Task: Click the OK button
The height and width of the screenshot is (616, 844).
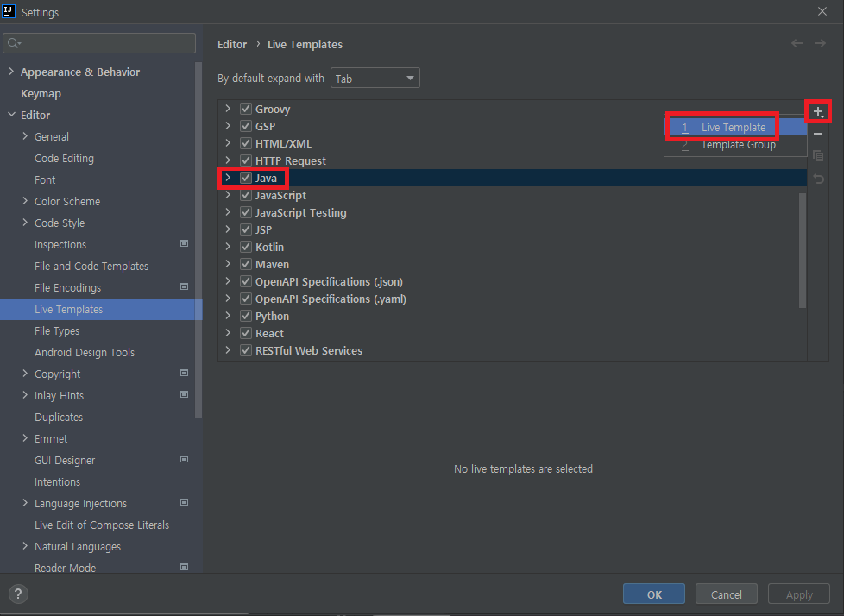Action: [x=654, y=594]
